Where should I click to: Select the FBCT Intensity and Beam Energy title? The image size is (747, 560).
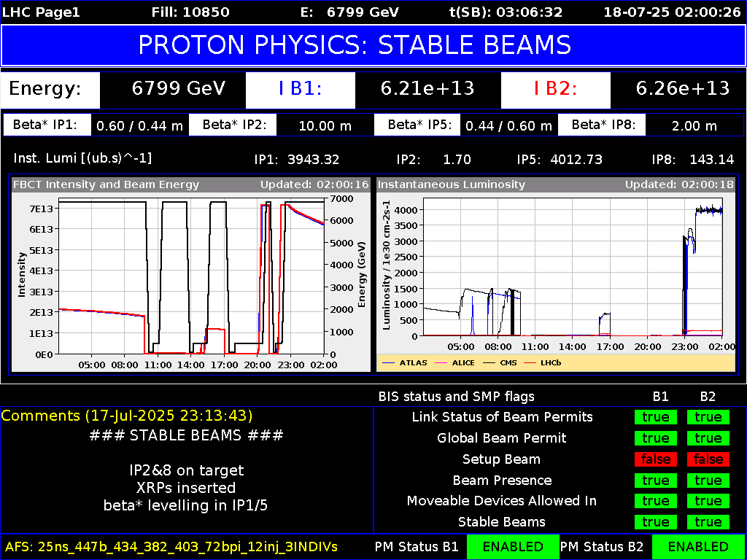point(107,184)
